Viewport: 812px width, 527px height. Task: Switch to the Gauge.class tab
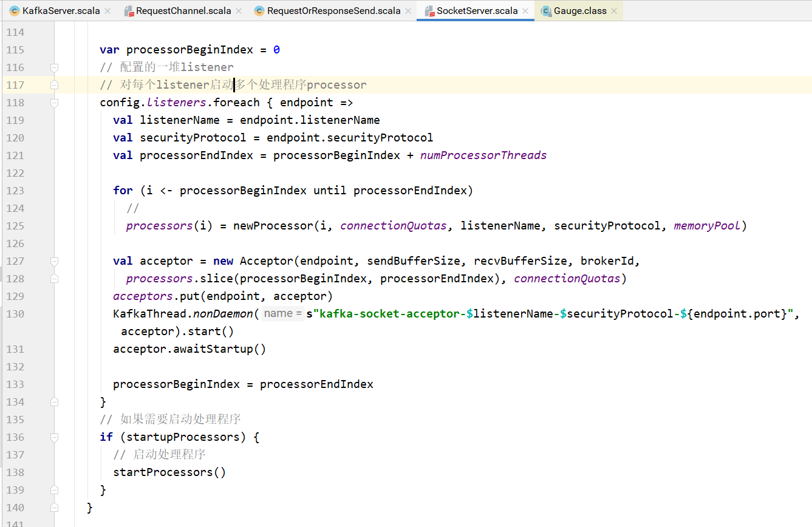click(580, 11)
